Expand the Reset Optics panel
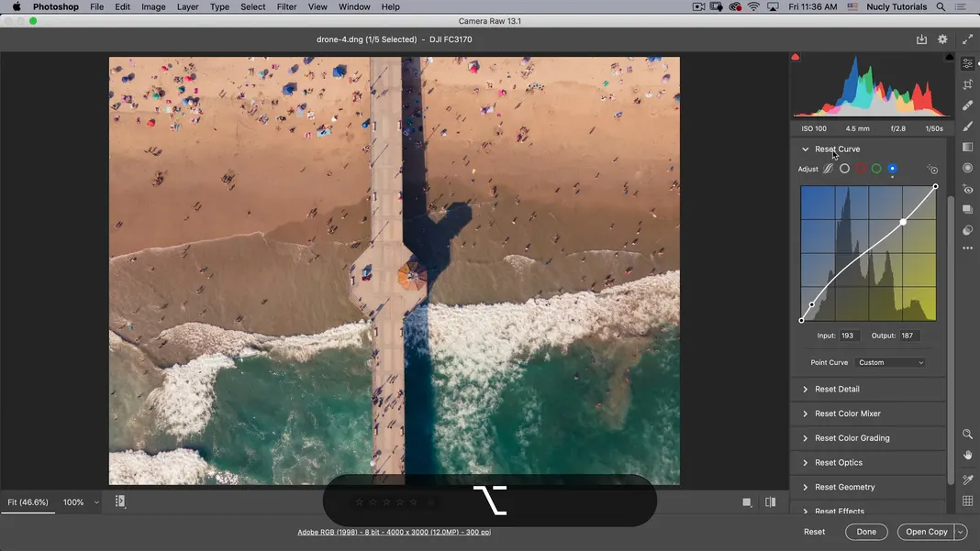The image size is (980, 551). pyautogui.click(x=805, y=463)
